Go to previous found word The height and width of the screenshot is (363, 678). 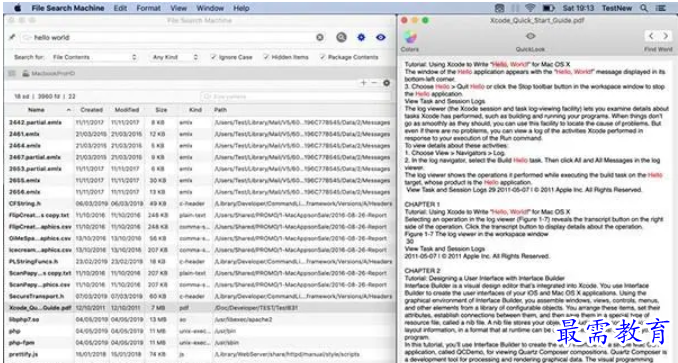click(651, 36)
